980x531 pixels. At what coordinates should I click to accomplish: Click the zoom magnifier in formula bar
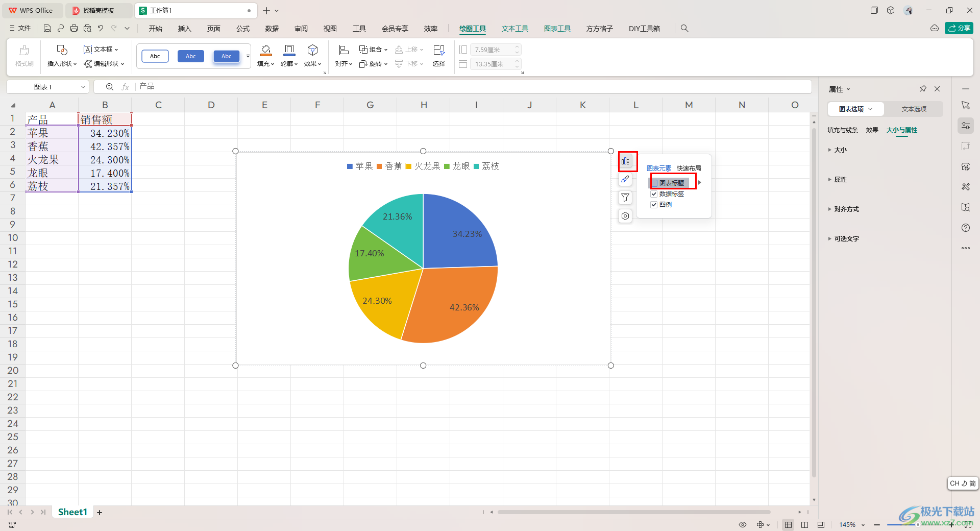109,87
